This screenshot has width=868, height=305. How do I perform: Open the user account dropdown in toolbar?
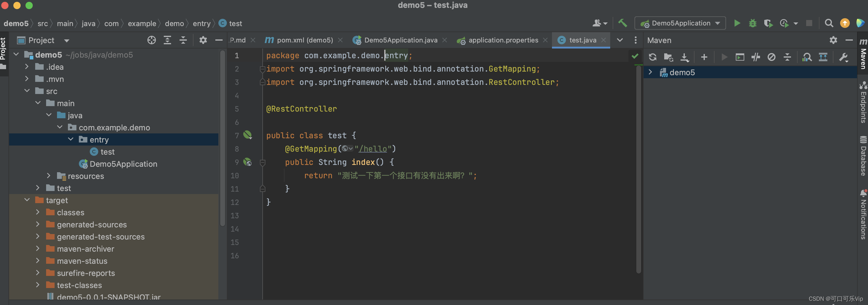point(600,23)
